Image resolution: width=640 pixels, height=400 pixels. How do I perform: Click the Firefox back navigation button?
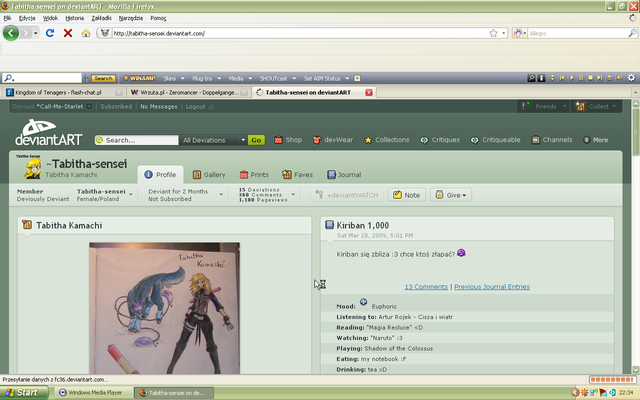pyautogui.click(x=12, y=33)
